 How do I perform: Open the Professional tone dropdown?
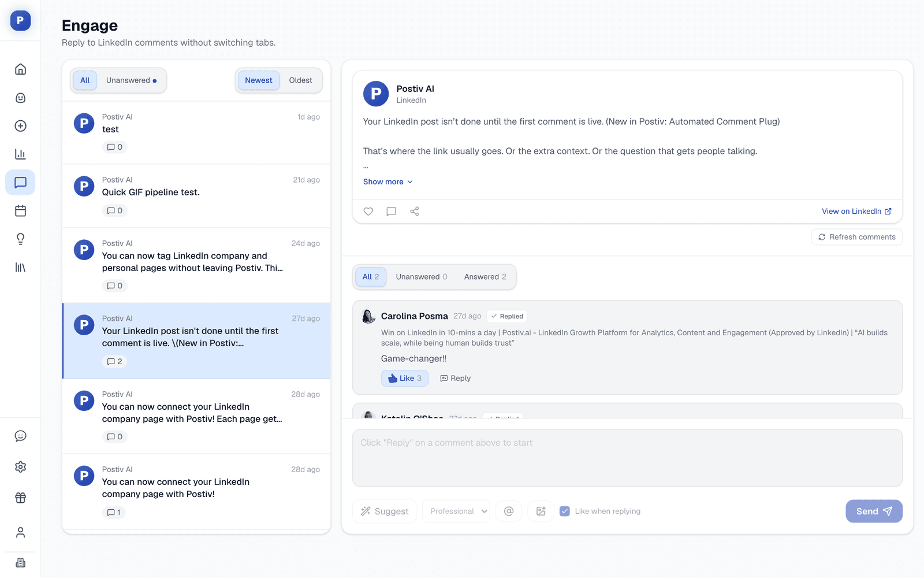pyautogui.click(x=456, y=512)
